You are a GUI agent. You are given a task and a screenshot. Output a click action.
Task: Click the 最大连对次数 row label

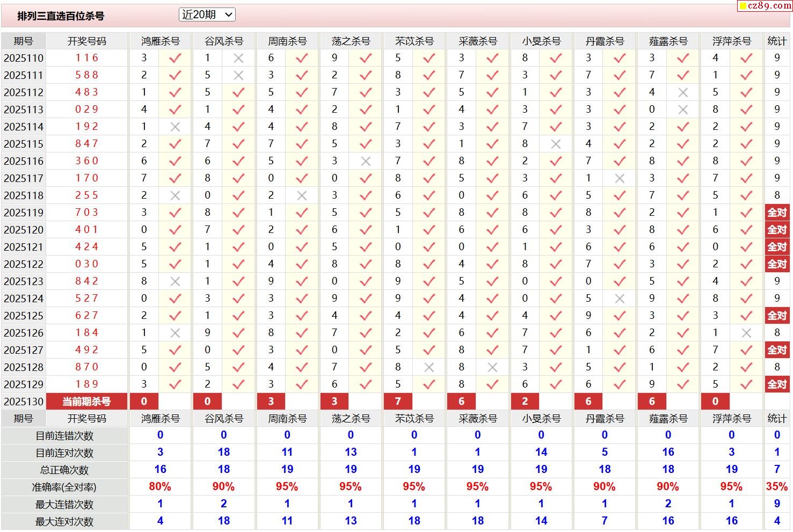(64, 522)
